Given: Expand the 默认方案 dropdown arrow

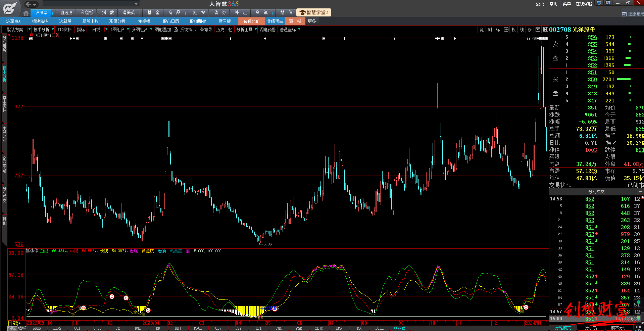Looking at the screenshot, I should 29,30.
